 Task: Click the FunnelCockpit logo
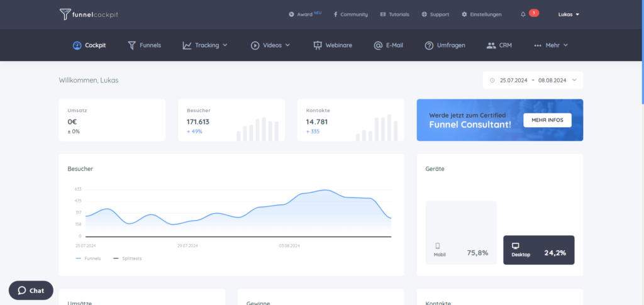click(x=89, y=14)
